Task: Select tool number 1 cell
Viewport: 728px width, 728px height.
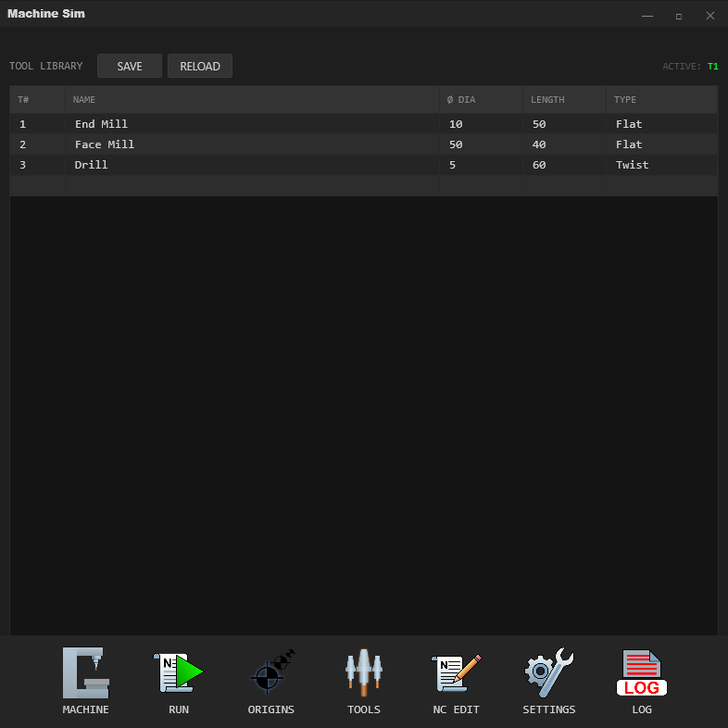Action: click(x=37, y=124)
